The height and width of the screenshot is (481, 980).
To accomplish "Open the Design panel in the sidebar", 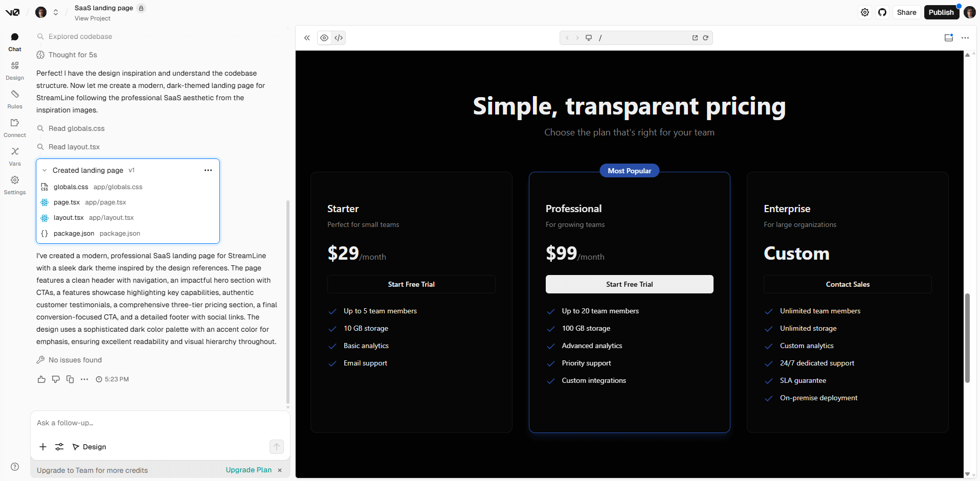I will (14, 70).
